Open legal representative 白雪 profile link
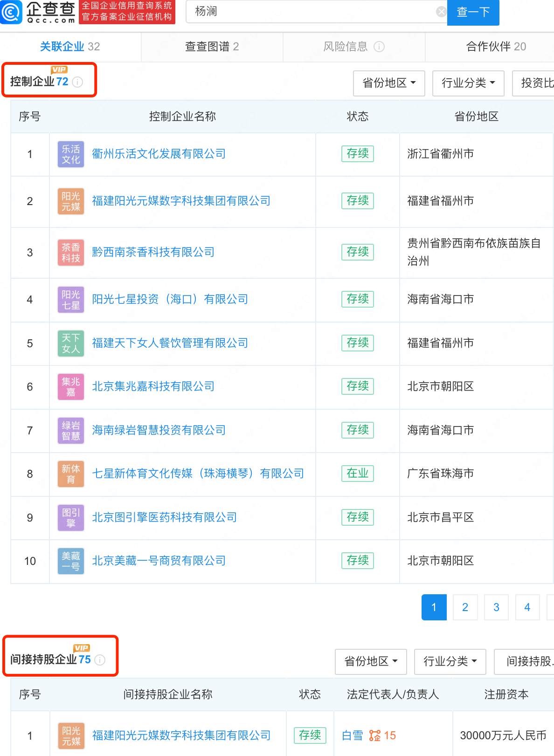 click(353, 735)
